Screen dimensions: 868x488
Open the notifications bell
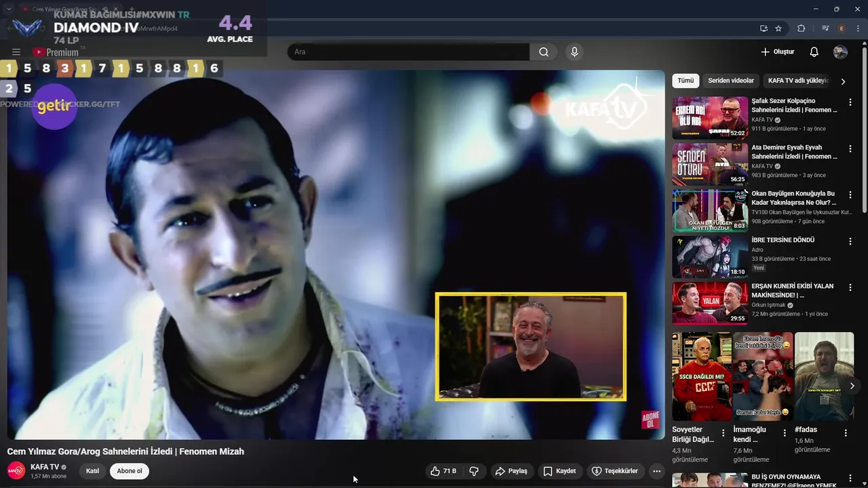click(814, 52)
